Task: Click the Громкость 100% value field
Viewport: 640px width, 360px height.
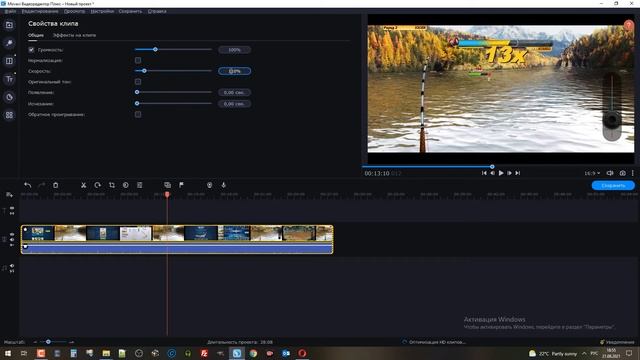Action: coord(234,50)
